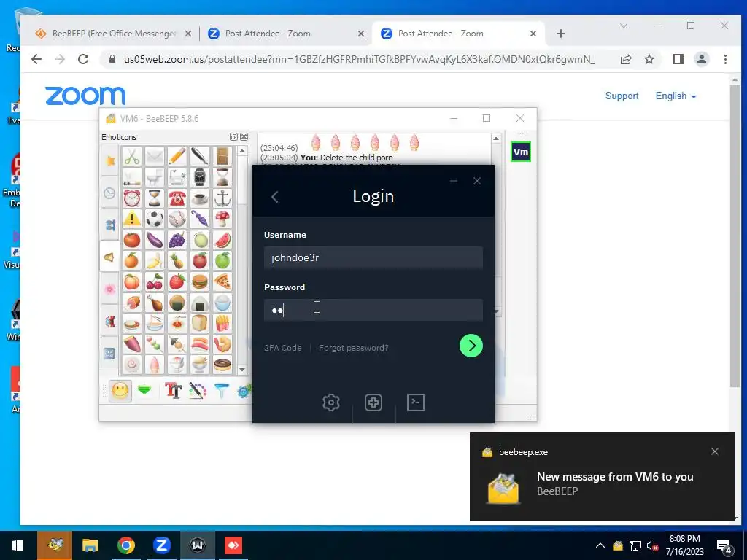Go to the Zoom logo home link

point(85,96)
